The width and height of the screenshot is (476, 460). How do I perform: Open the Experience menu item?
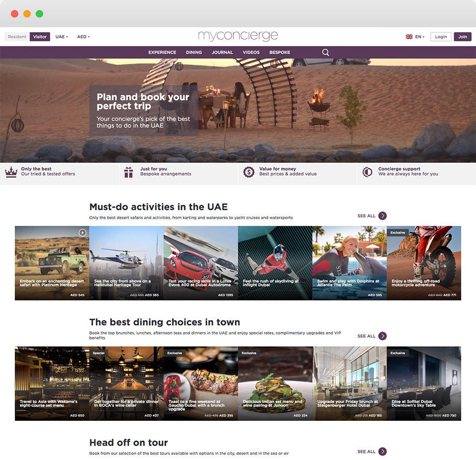162,52
